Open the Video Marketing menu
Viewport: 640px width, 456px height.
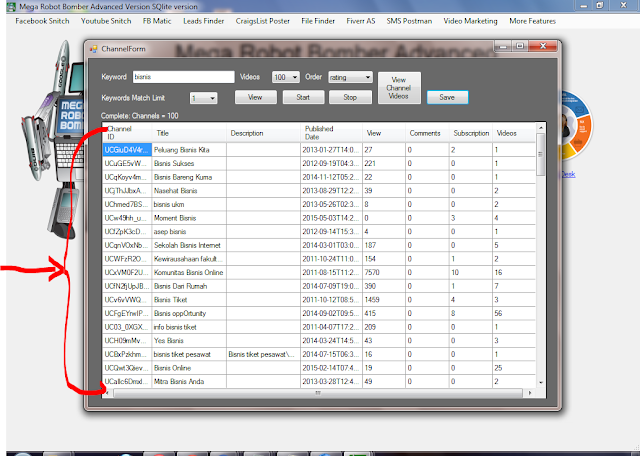point(471,21)
